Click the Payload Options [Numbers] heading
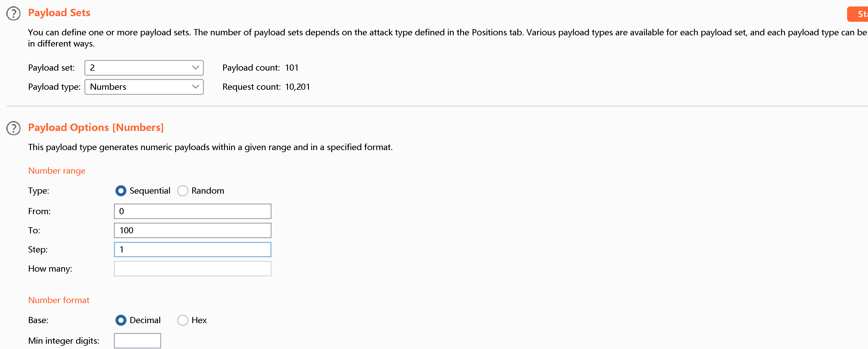The width and height of the screenshot is (868, 349). click(x=96, y=127)
